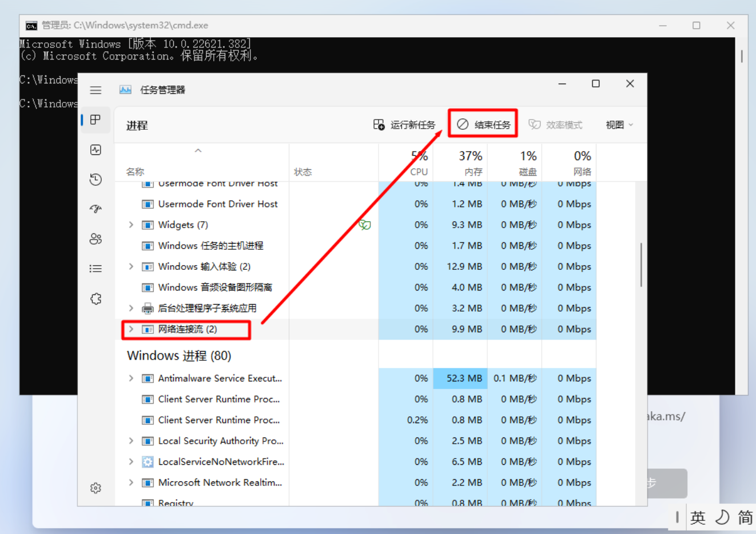Select first Client Server Runtime Process row
The image size is (756, 534).
point(356,399)
